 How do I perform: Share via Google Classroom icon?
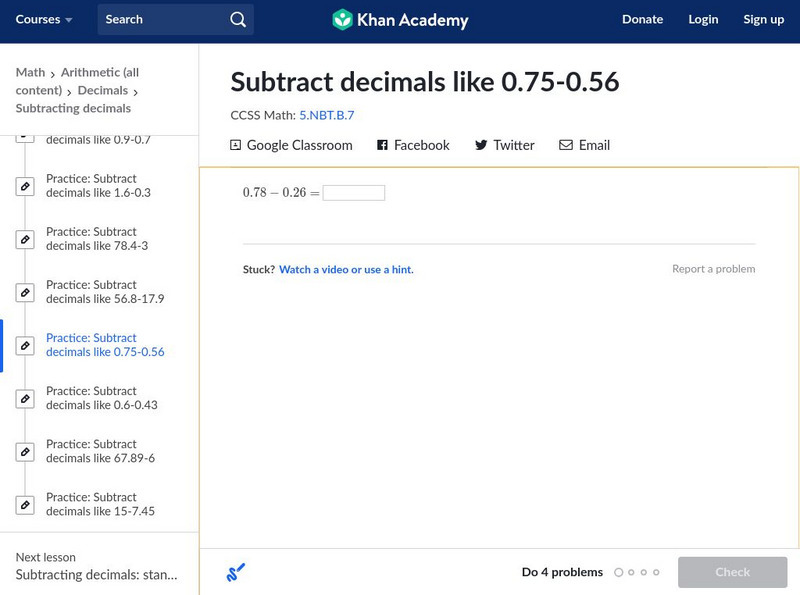pos(236,145)
